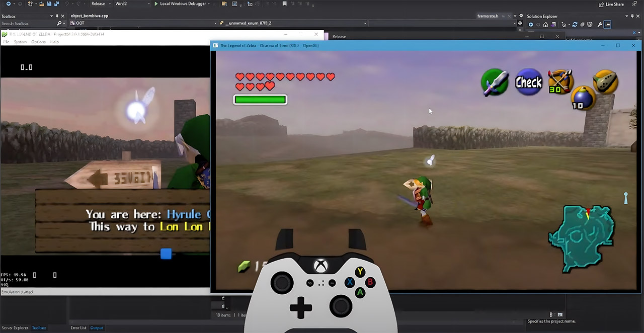Close the Solution Explorer panel
The width and height of the screenshot is (644, 333).
639,16
